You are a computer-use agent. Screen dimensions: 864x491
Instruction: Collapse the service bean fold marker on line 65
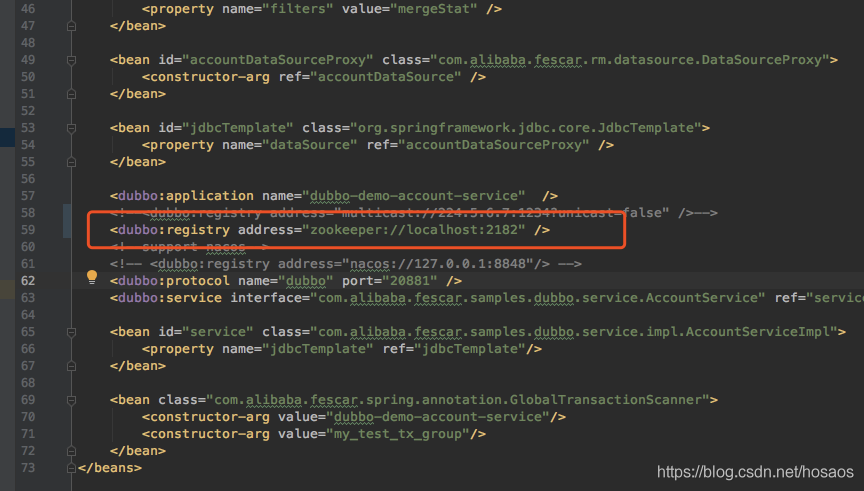click(x=71, y=332)
